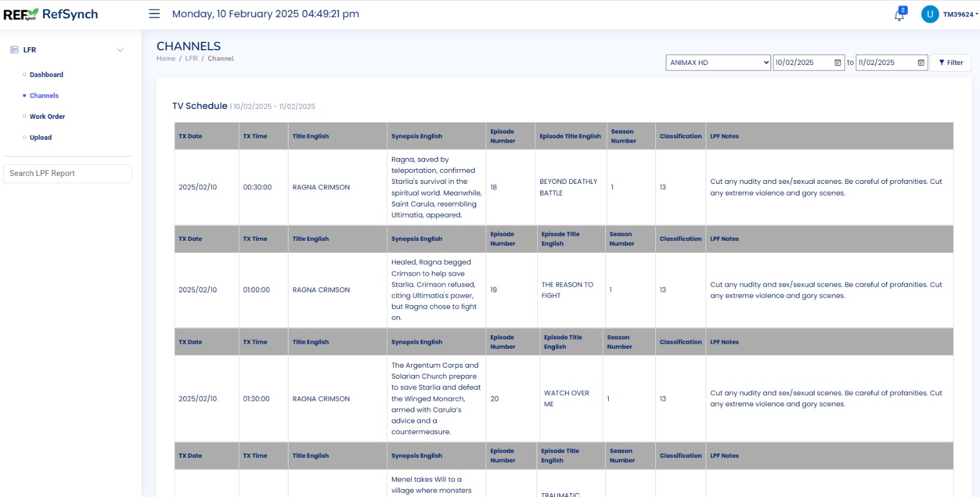980x497 pixels.
Task: Open the notifications bell
Action: 899,15
